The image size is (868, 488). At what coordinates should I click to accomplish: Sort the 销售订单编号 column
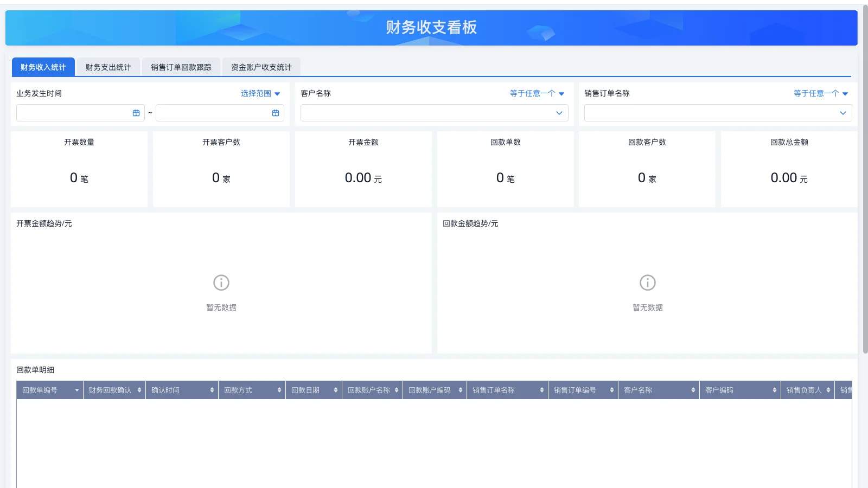[x=613, y=390]
